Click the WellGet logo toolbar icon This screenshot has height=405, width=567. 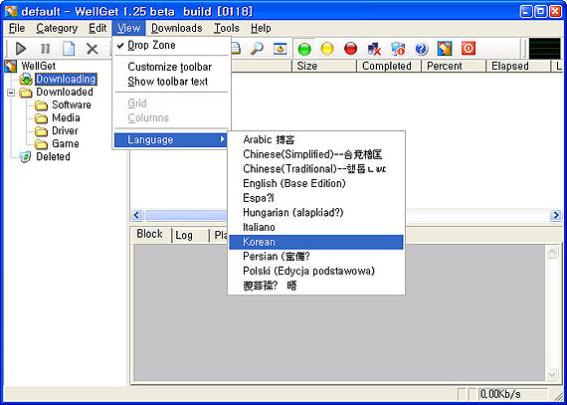coord(445,49)
